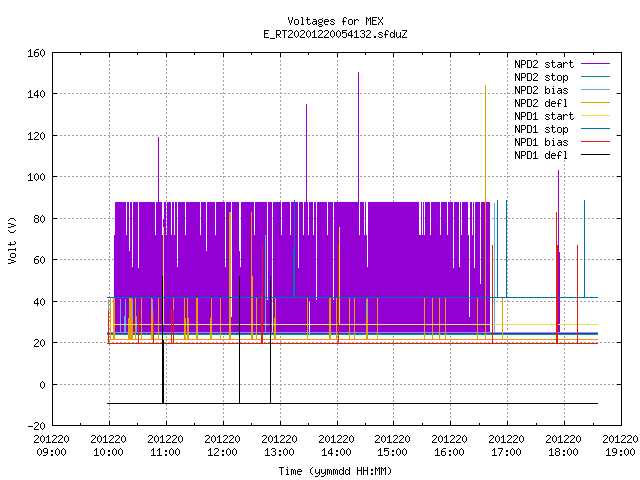Click the purple spike peaking near 150 V
Screen dimensions: 640x480
(358, 137)
